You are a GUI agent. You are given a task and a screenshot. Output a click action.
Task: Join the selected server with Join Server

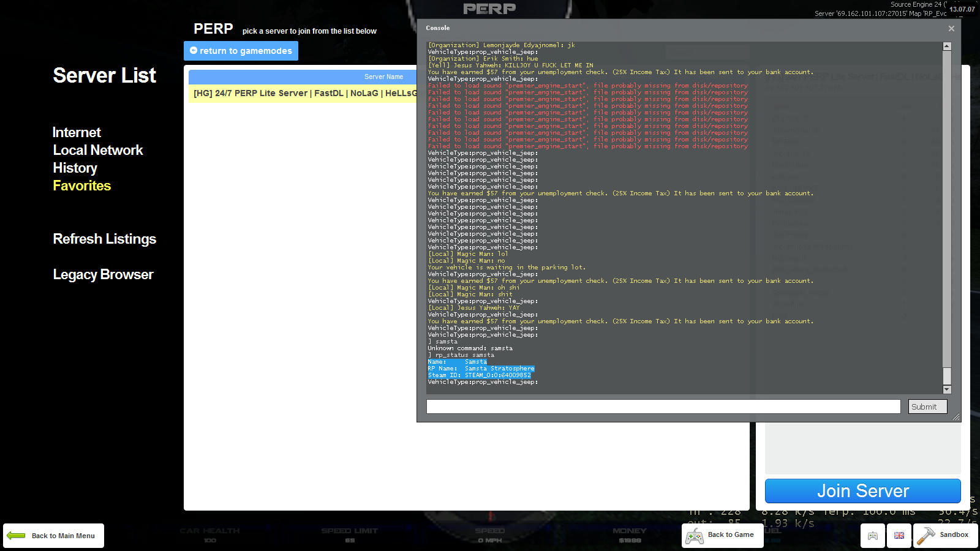click(862, 491)
